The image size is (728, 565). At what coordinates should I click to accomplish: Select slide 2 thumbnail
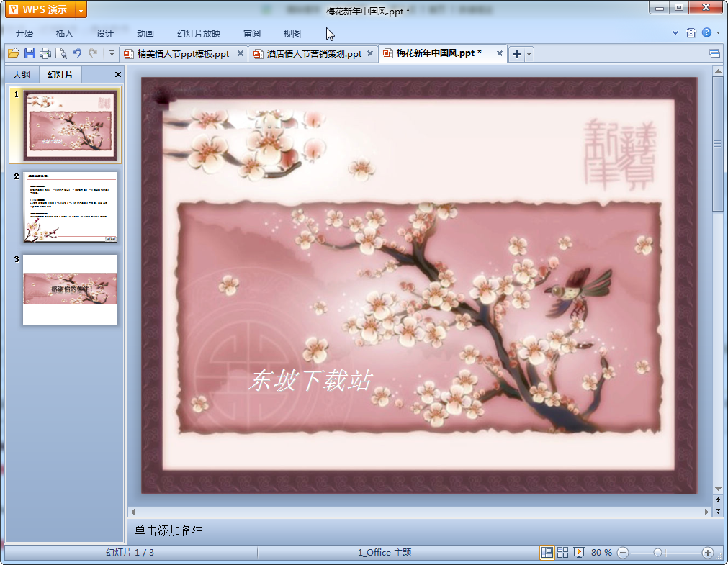(x=70, y=207)
